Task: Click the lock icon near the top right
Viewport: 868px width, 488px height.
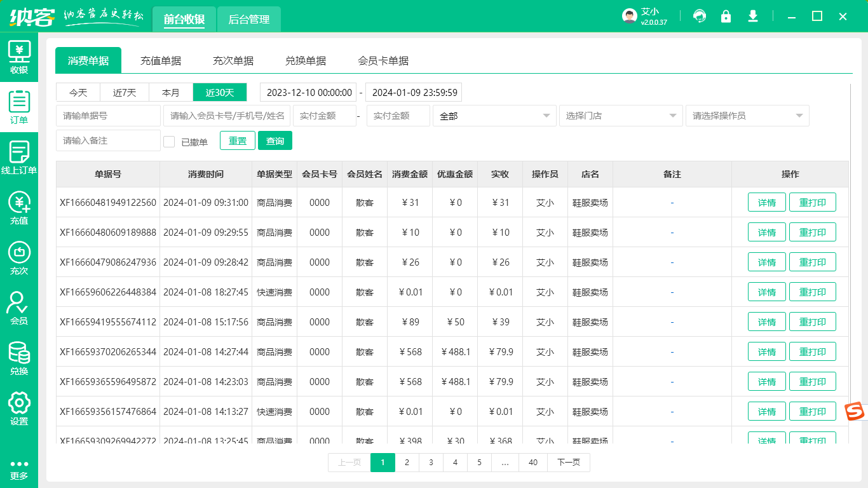Action: tap(726, 16)
